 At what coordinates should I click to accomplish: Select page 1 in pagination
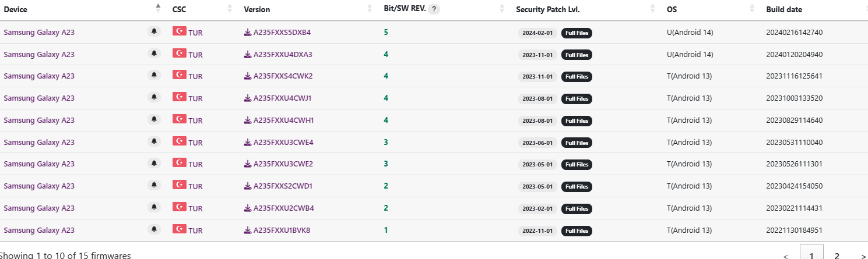811,255
